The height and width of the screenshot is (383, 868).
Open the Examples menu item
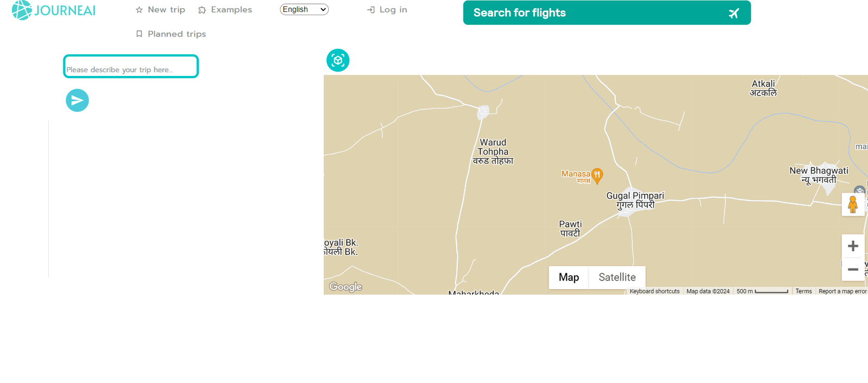coord(225,10)
